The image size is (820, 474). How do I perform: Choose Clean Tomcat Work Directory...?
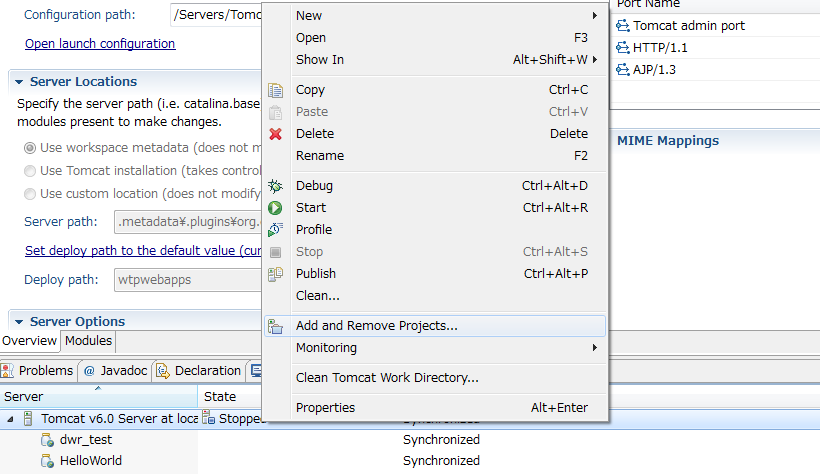pos(435,378)
